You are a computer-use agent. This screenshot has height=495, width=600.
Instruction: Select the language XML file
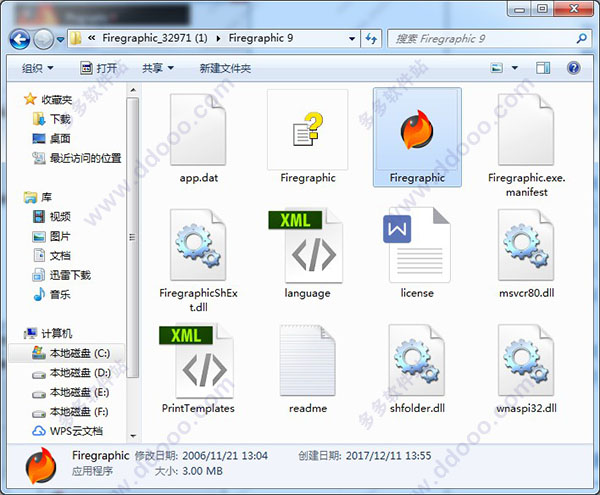pos(306,246)
